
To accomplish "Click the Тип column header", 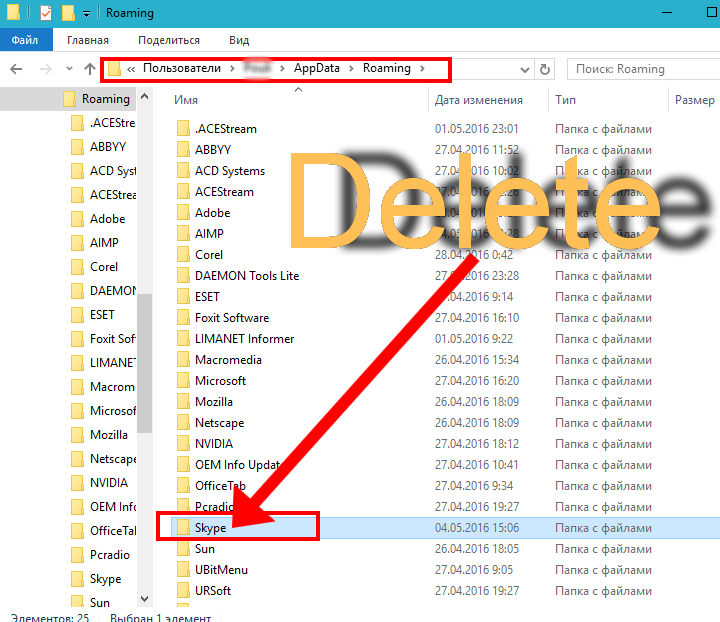I will pos(566,100).
